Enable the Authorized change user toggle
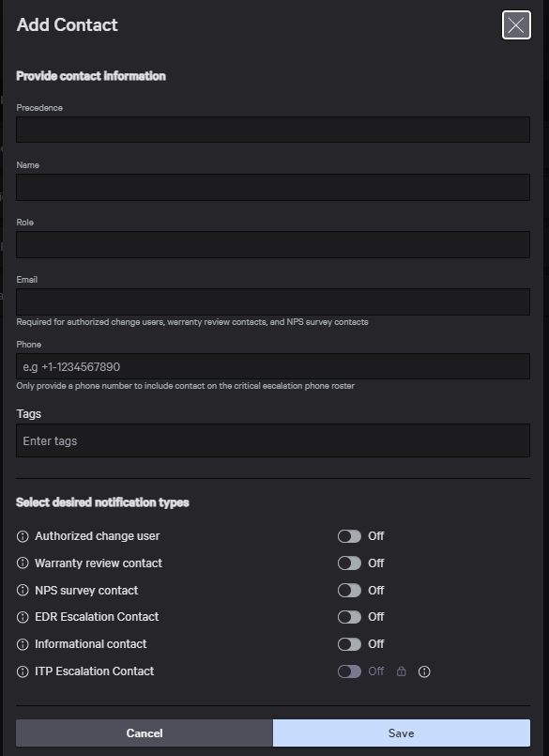 click(349, 536)
